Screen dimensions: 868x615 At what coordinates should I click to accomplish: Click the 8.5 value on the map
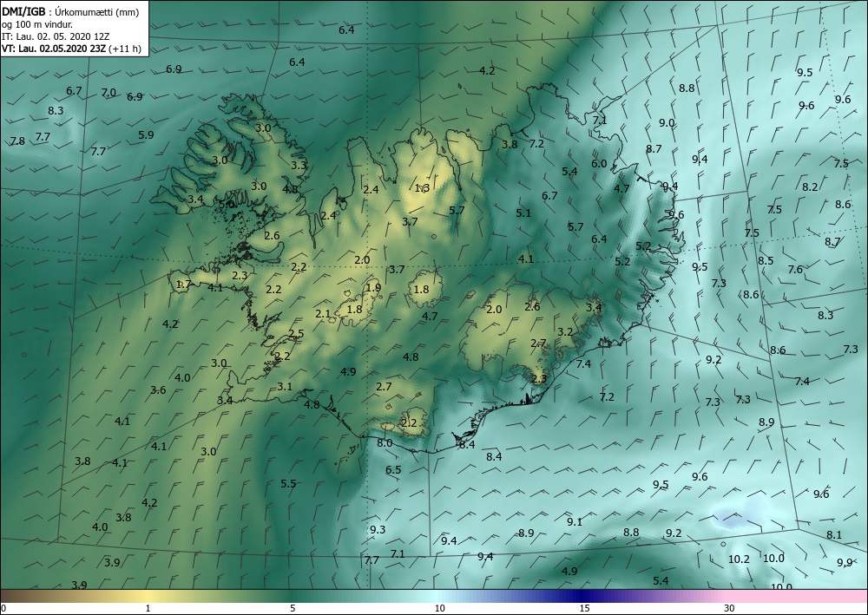[x=766, y=260]
